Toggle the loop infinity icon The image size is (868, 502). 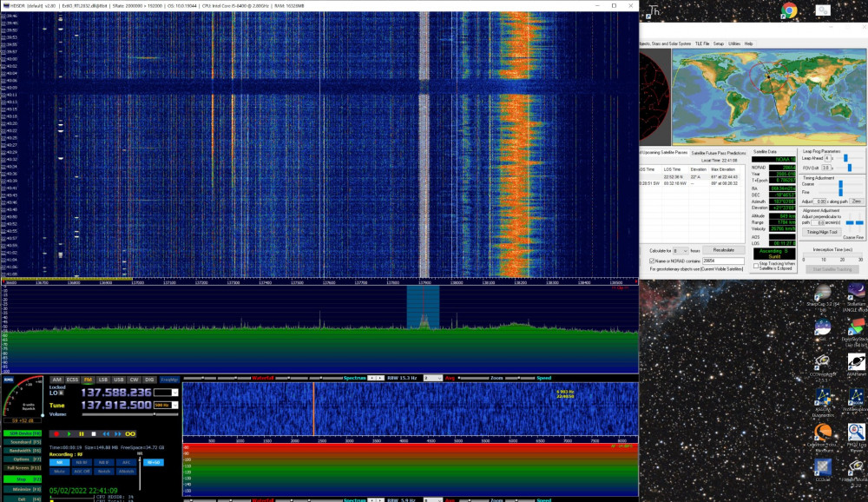click(x=130, y=434)
